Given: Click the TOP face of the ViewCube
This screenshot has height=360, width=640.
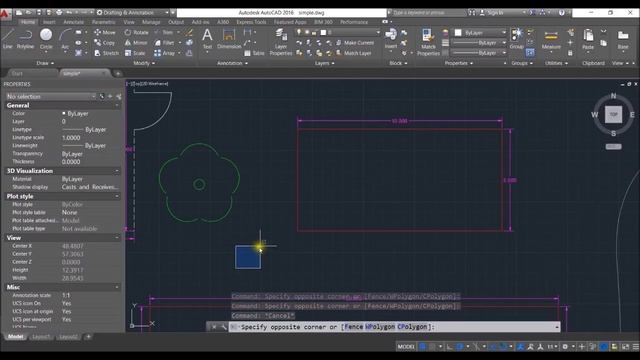Looking at the screenshot, I should click(x=613, y=115).
